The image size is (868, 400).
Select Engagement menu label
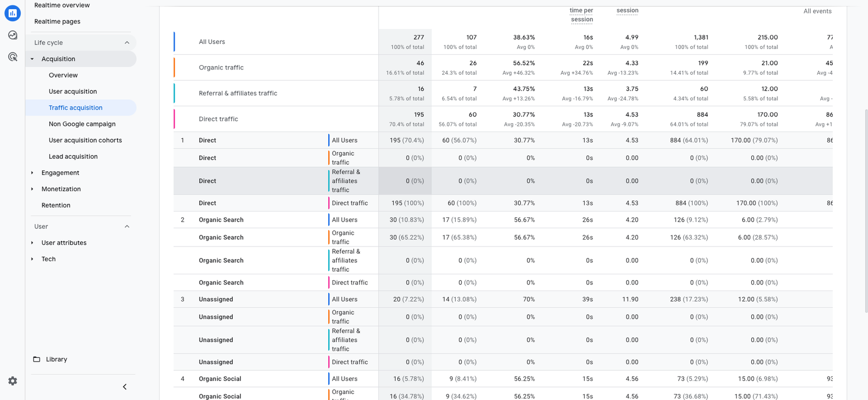(60, 173)
